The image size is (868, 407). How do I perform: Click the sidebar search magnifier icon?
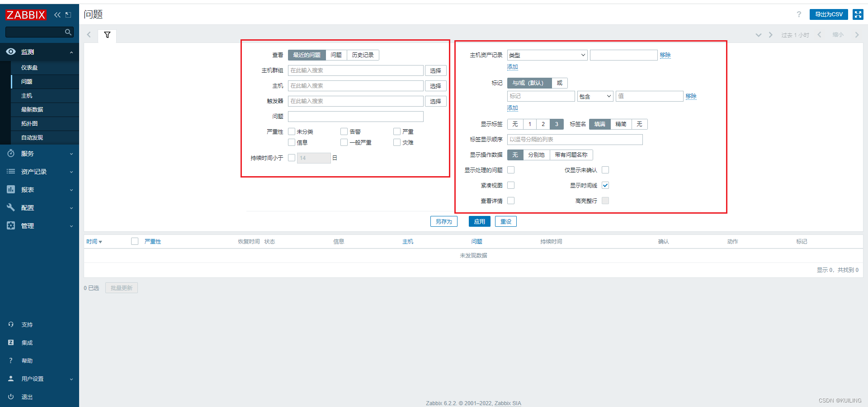point(68,32)
